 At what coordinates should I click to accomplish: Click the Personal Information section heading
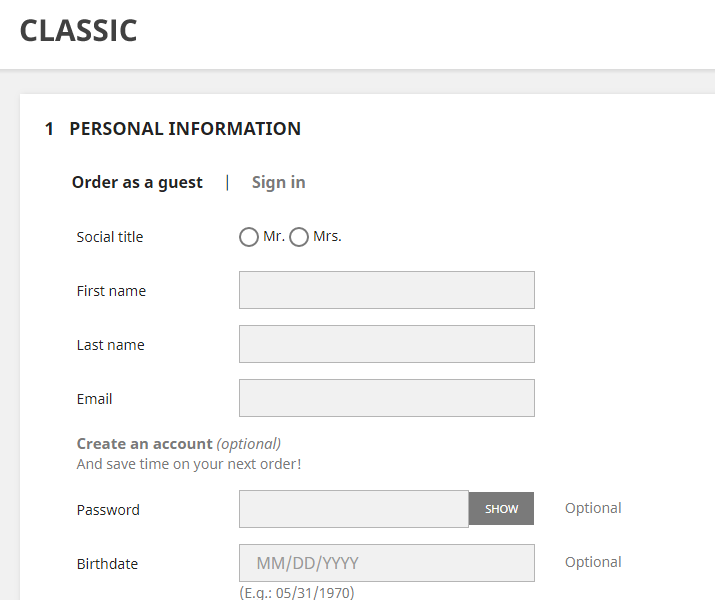click(x=184, y=129)
